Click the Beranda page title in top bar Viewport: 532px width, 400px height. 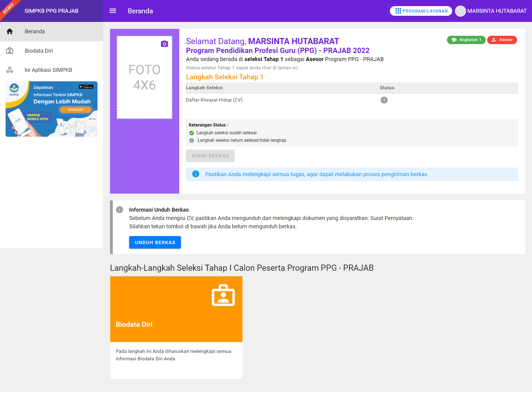[x=140, y=11]
